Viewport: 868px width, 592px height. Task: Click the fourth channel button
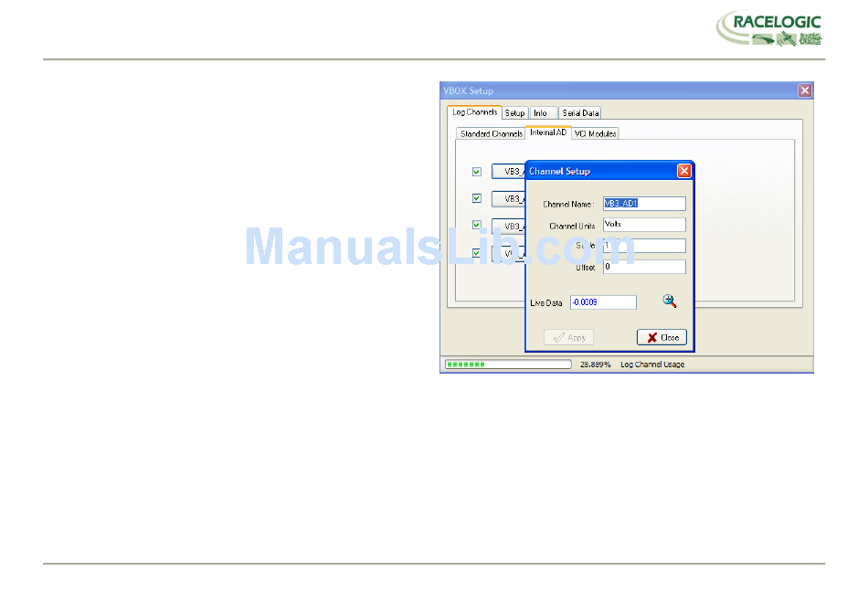coord(508,254)
